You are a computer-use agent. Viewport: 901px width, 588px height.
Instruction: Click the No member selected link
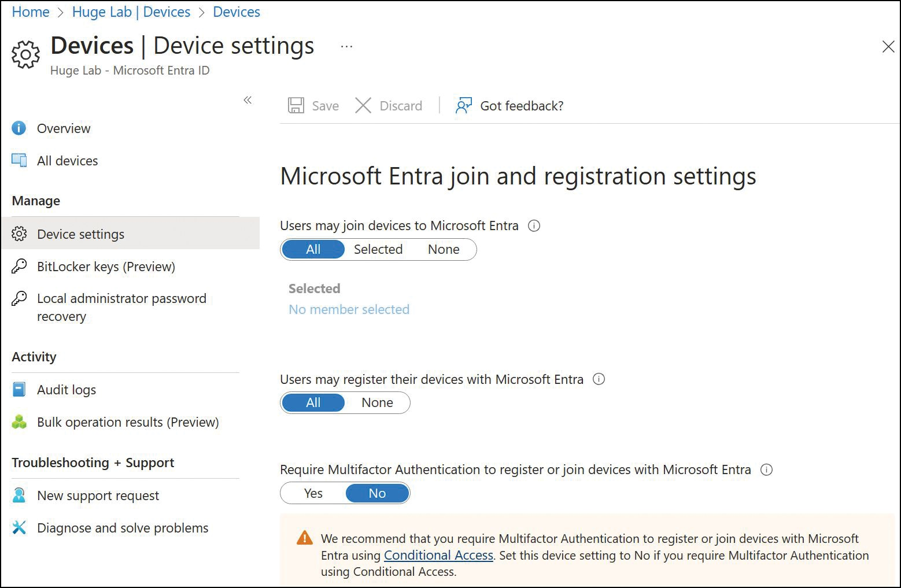[x=349, y=309]
